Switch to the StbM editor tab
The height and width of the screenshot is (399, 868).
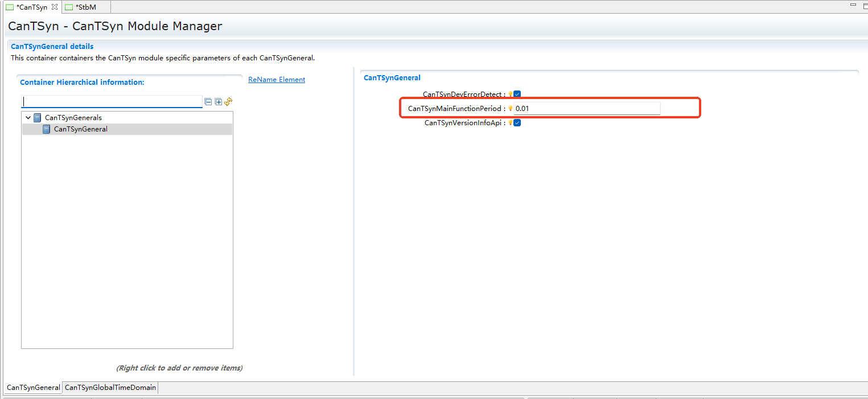pyautogui.click(x=85, y=7)
